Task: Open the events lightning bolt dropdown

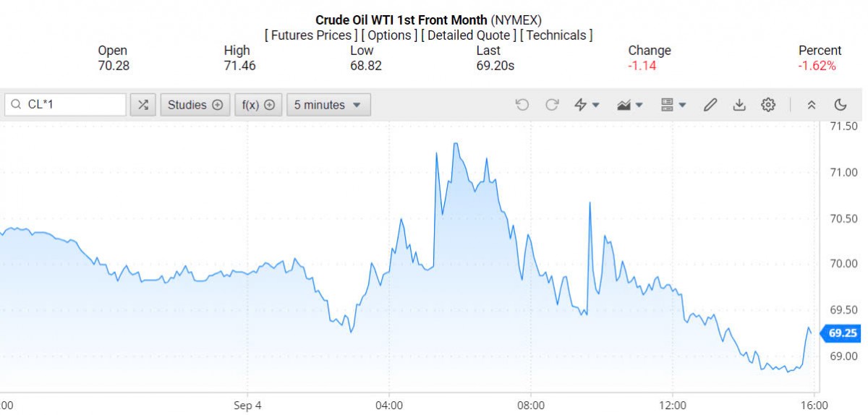Action: pos(587,105)
